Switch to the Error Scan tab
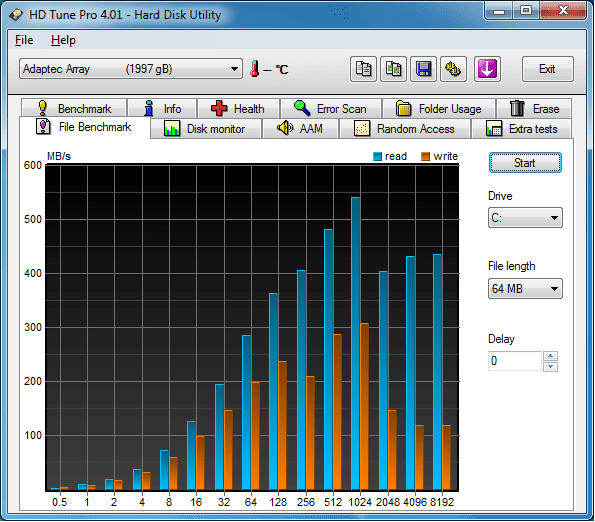The image size is (595, 522). (331, 108)
